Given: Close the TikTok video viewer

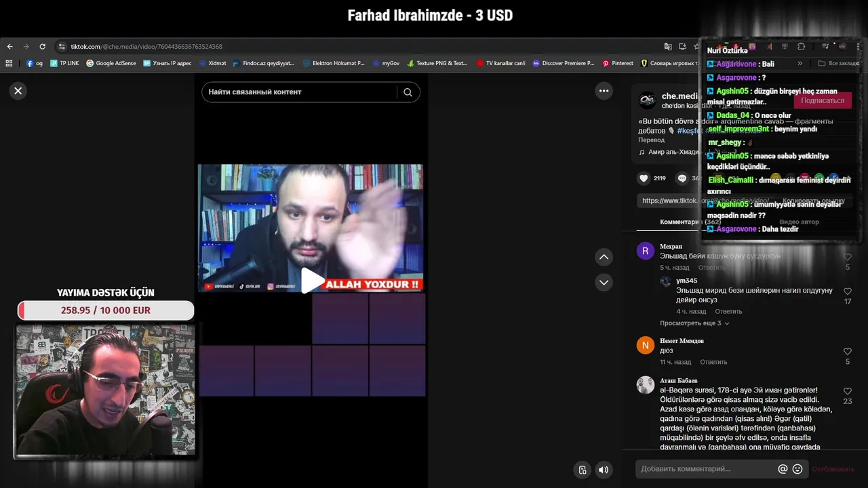Looking at the screenshot, I should pos(18,91).
